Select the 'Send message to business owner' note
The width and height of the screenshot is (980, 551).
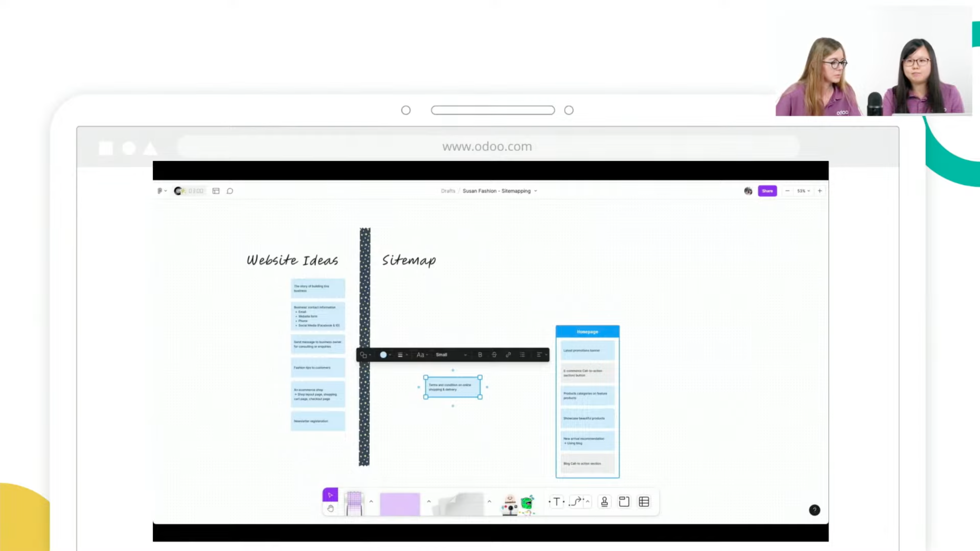click(x=318, y=344)
